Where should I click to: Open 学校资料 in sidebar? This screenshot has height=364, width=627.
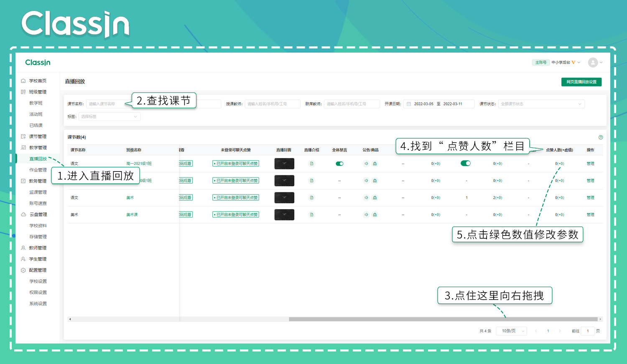click(x=38, y=226)
